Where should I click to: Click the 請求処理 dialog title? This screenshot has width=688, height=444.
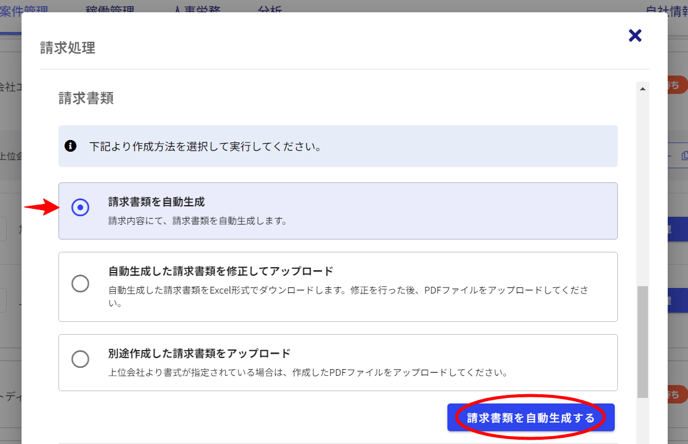click(x=68, y=47)
